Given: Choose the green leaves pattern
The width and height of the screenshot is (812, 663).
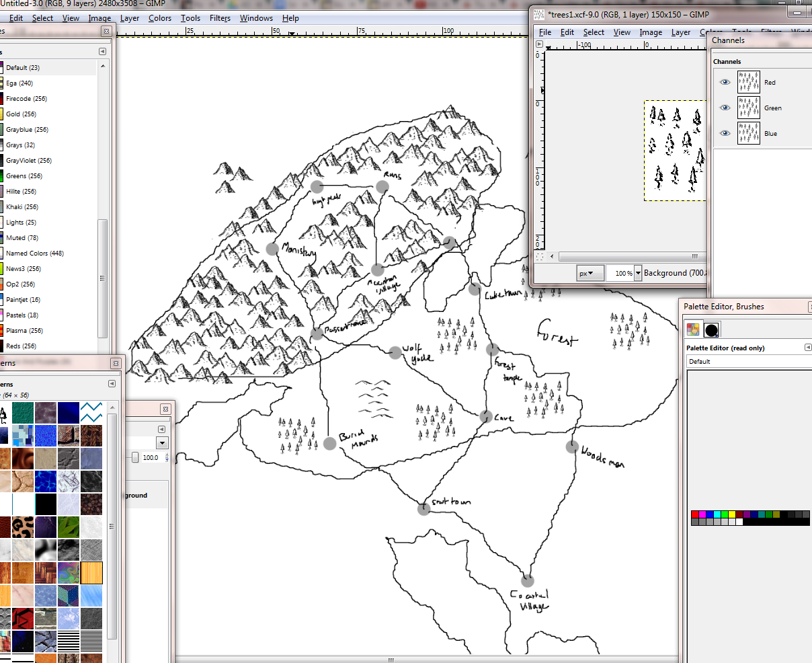Looking at the screenshot, I should pos(68,527).
